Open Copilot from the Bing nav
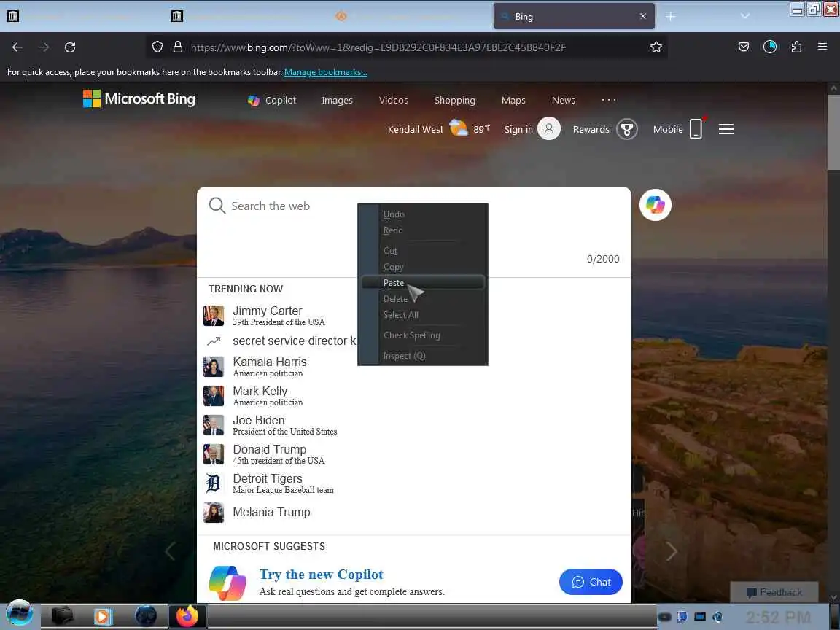This screenshot has width=840, height=630. (271, 100)
